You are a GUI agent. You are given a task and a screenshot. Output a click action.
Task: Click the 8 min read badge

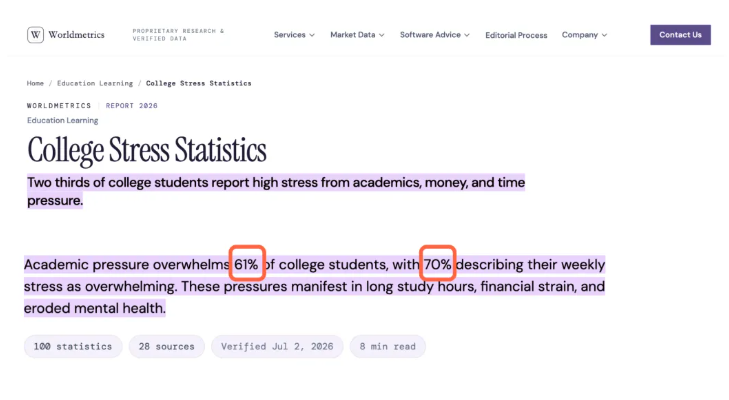[x=388, y=347]
